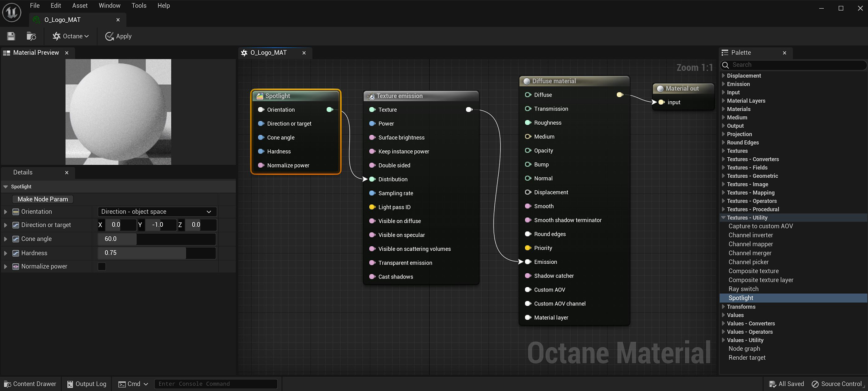Toggle the Cone angle parameter icon
The width and height of the screenshot is (868, 391).
pyautogui.click(x=16, y=239)
